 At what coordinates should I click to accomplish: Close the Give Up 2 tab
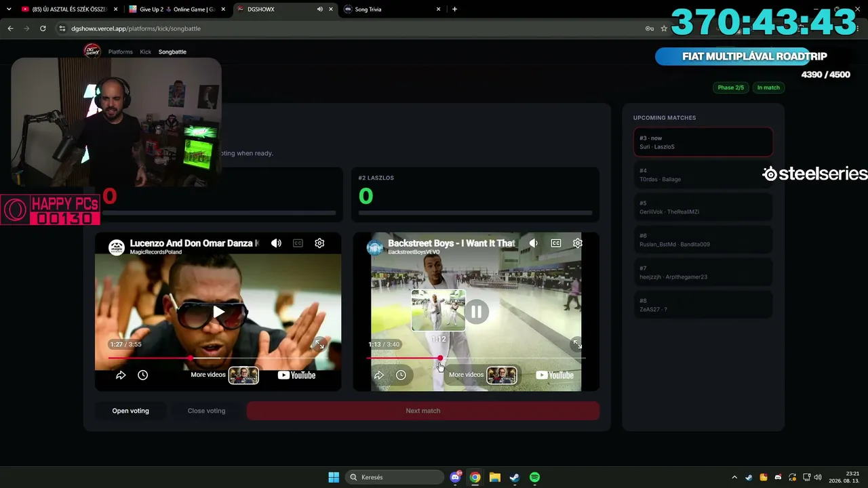(223, 9)
